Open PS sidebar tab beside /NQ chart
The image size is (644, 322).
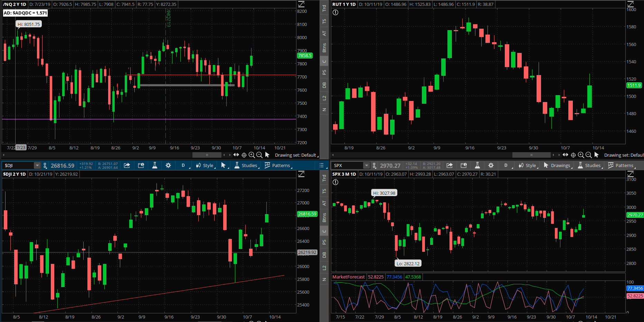(x=324, y=72)
